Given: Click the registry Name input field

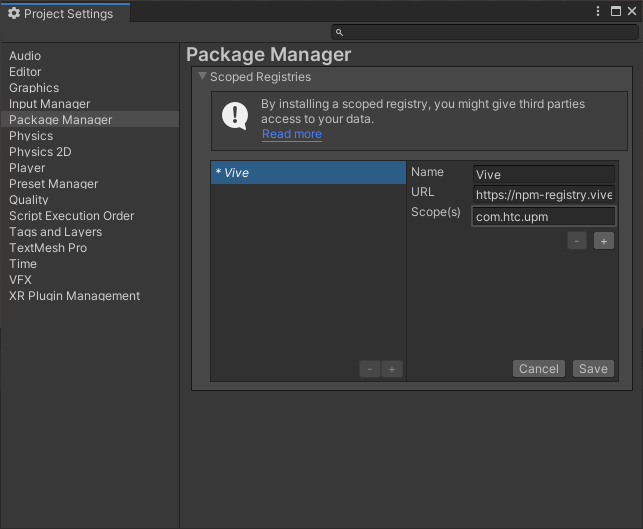Looking at the screenshot, I should [543, 174].
